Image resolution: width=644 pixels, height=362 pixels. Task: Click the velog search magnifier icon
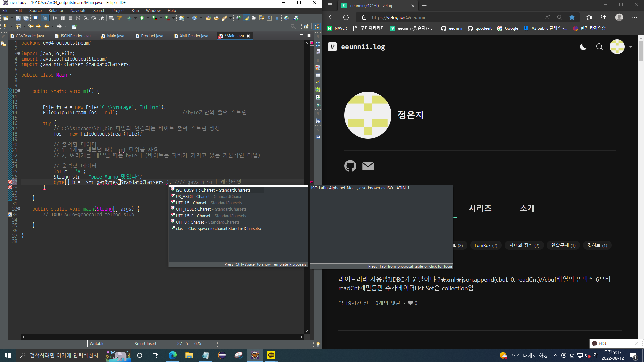click(599, 47)
